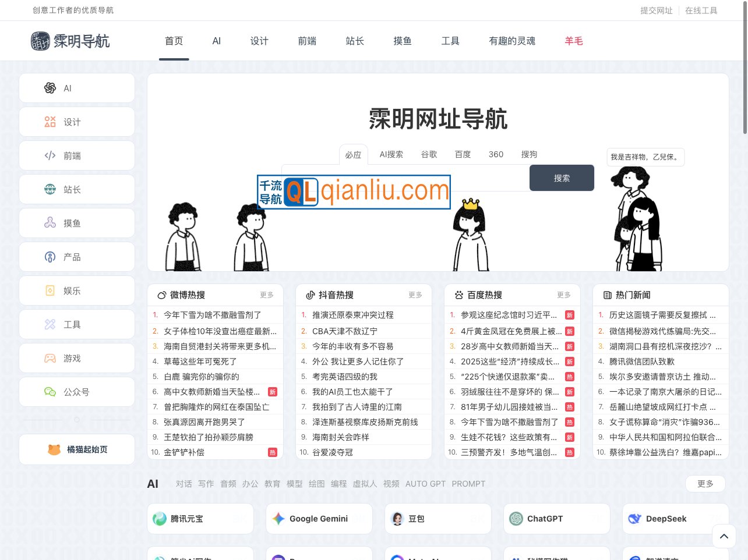Screen dimensions: 748x560
Task: Switch to the 百度 search tab
Action: 463,154
